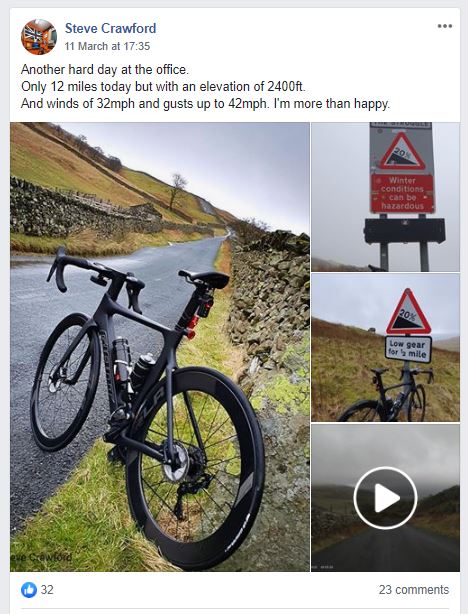Open the large black road bike photo
Screen dimensions: 468x614
[x=160, y=347]
